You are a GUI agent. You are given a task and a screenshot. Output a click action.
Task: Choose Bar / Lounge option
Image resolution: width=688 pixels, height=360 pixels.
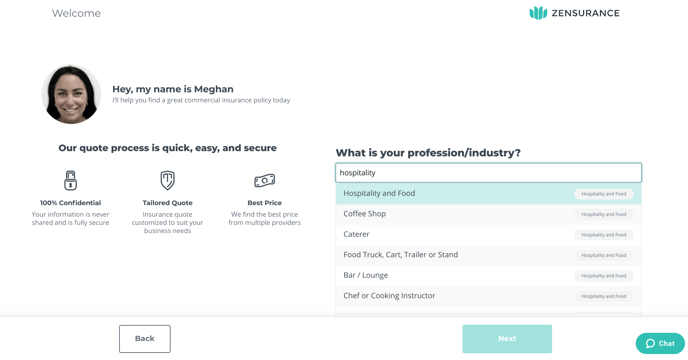(x=488, y=276)
